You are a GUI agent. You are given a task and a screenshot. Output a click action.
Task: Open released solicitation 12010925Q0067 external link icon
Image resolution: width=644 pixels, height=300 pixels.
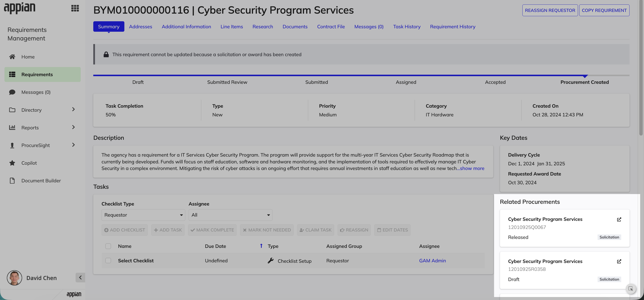coord(619,219)
